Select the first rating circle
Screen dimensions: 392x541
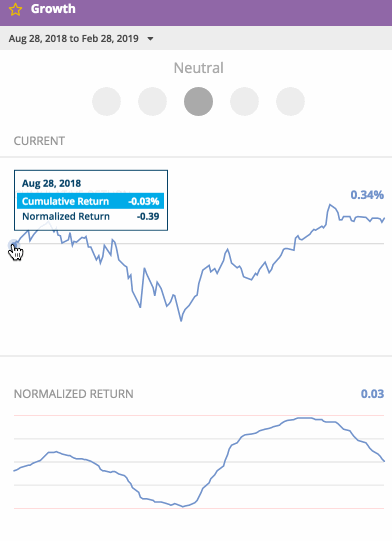point(106,101)
